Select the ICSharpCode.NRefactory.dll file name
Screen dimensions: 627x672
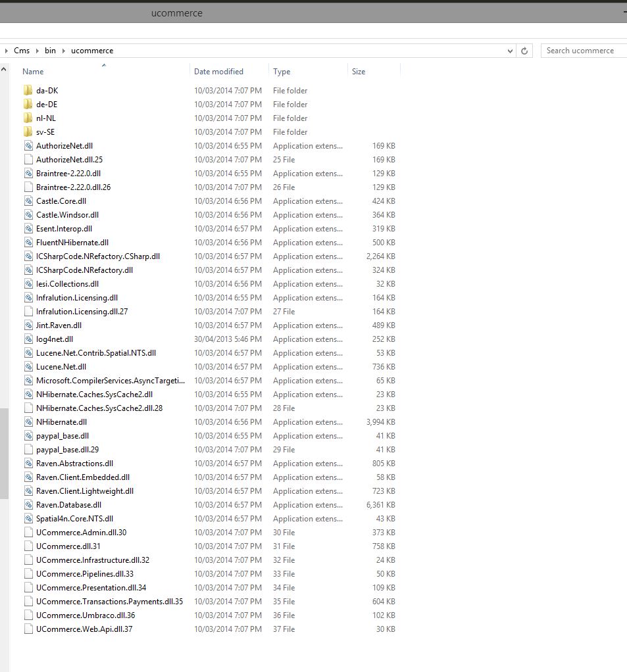tap(84, 270)
